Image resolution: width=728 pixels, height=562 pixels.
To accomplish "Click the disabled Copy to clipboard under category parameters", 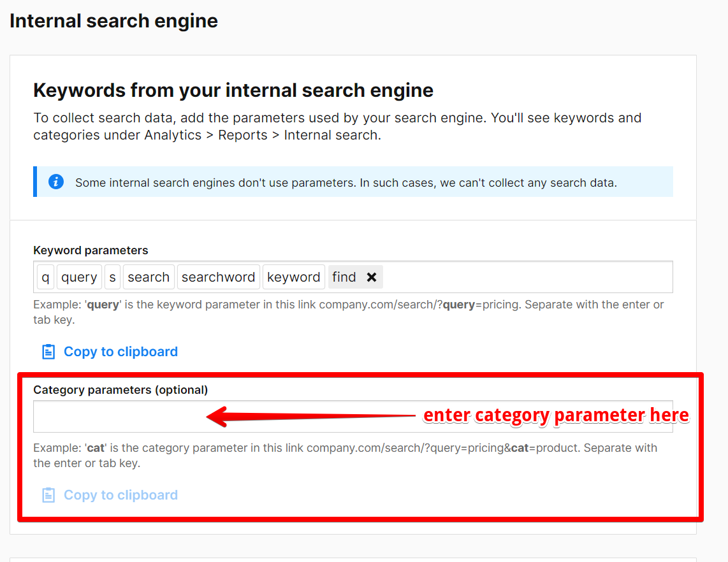I will click(120, 494).
